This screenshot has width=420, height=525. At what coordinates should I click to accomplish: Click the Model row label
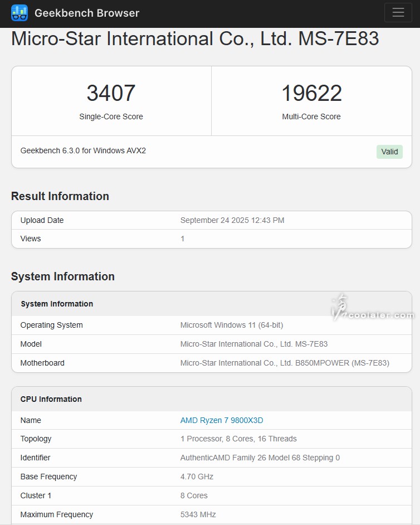pyautogui.click(x=31, y=344)
